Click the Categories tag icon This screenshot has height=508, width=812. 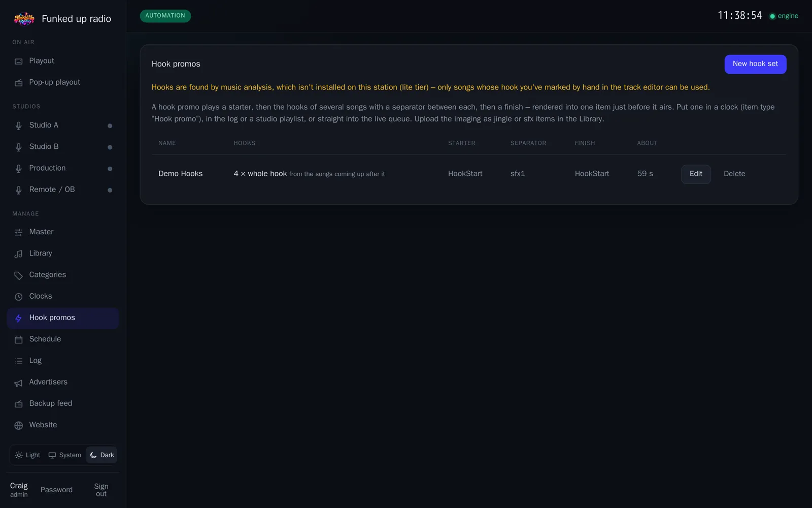point(19,275)
